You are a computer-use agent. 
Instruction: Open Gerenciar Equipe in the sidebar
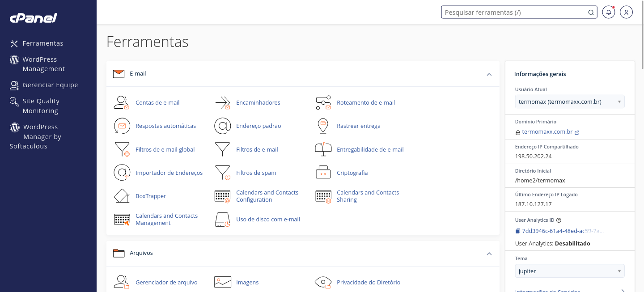(x=50, y=85)
